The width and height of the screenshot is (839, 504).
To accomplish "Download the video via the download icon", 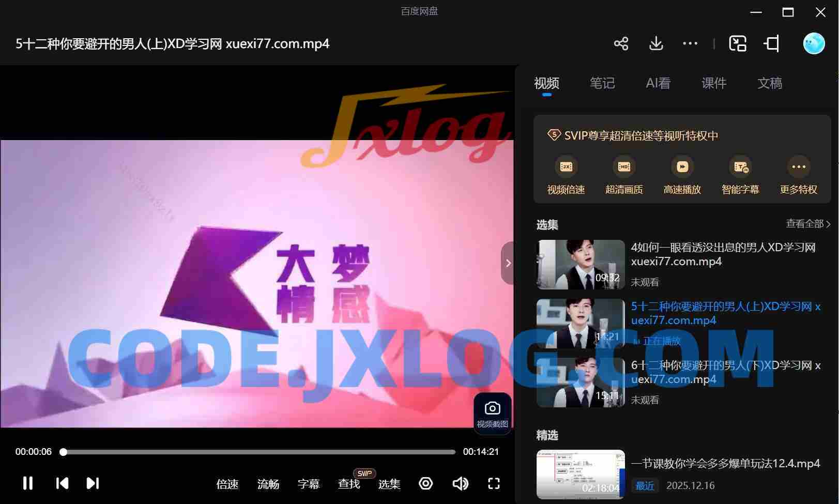I will 656,43.
